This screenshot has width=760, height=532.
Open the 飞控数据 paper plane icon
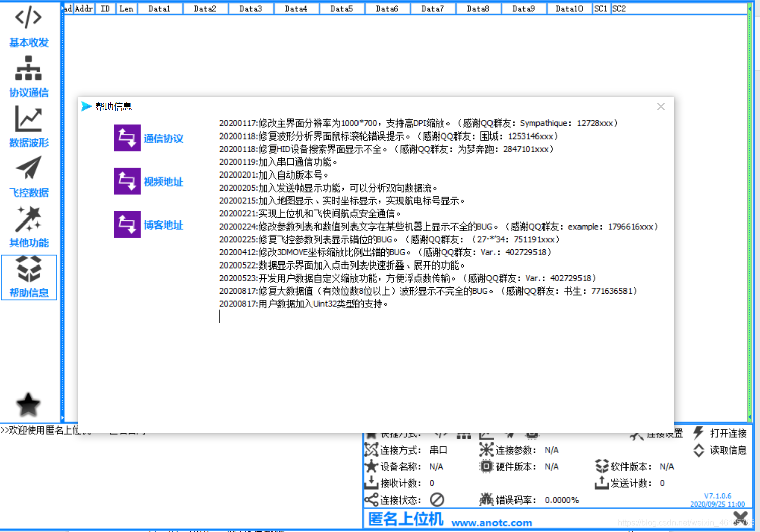coord(28,168)
